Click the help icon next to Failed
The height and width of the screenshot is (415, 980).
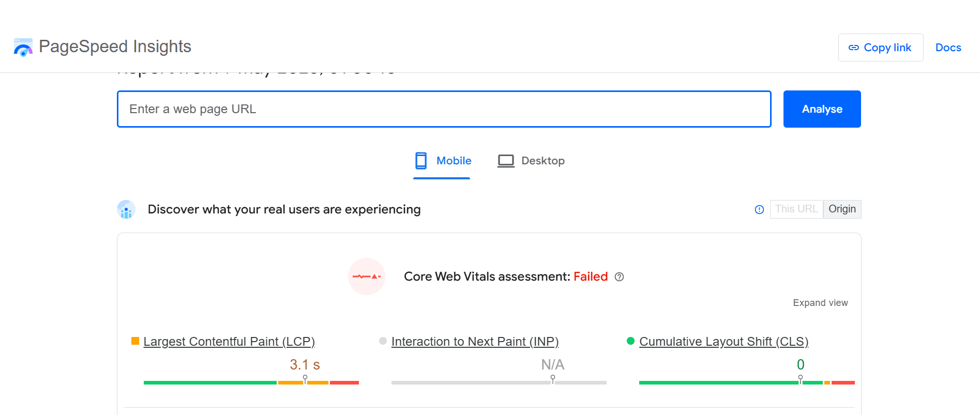(x=619, y=277)
